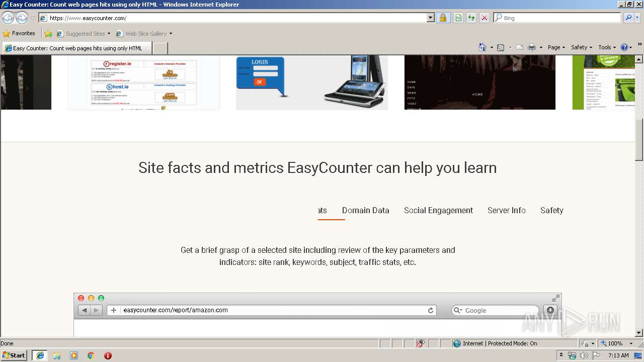
Task: Click the security lock icon
Action: click(443, 18)
